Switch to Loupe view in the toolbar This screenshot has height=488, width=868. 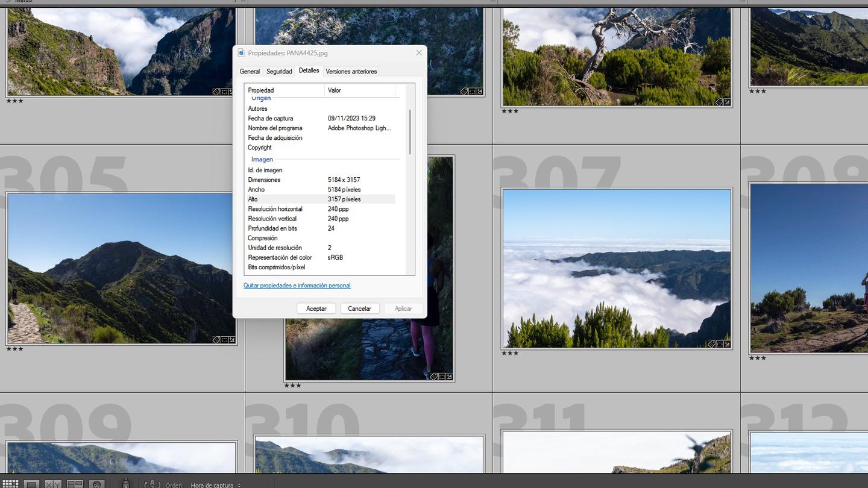click(32, 484)
